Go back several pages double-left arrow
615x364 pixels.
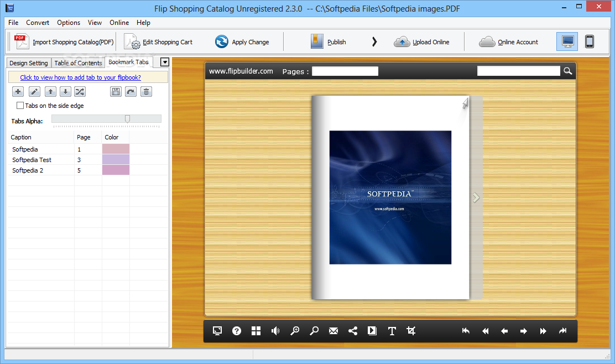(x=485, y=331)
